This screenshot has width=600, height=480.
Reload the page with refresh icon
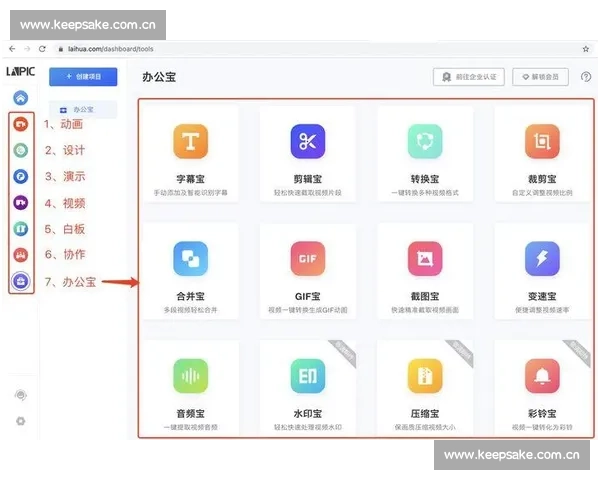pyautogui.click(x=42, y=49)
